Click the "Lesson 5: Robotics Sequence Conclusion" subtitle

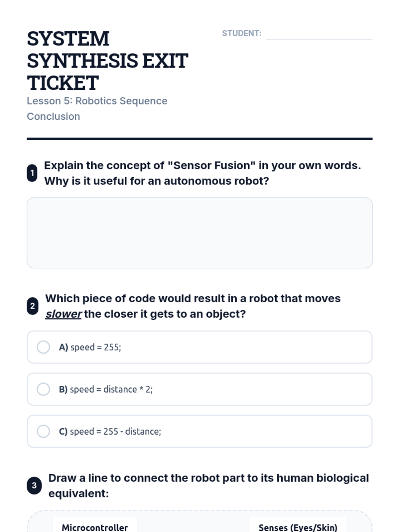pos(97,108)
